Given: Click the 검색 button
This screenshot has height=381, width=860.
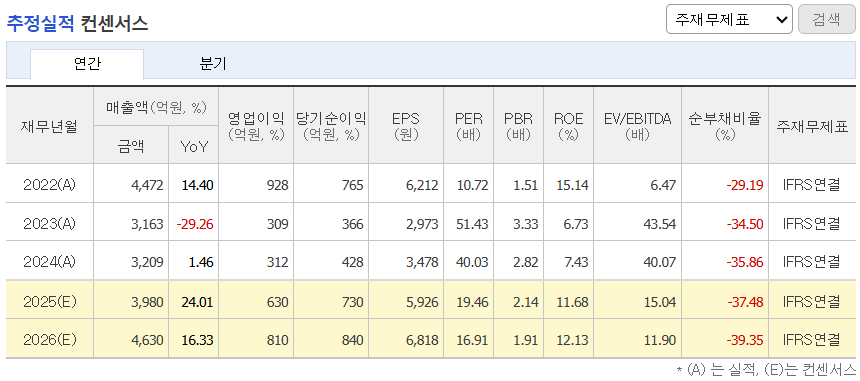Looking at the screenshot, I should click(827, 19).
